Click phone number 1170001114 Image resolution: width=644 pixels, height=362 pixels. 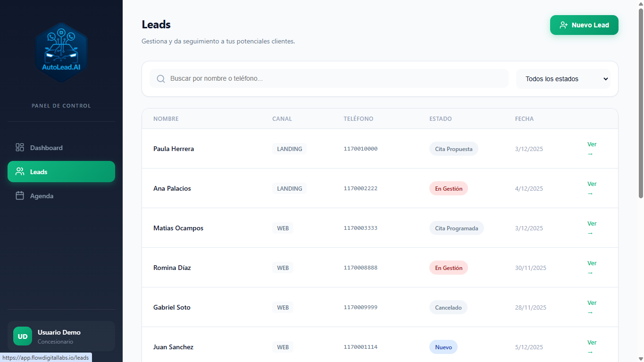click(360, 347)
